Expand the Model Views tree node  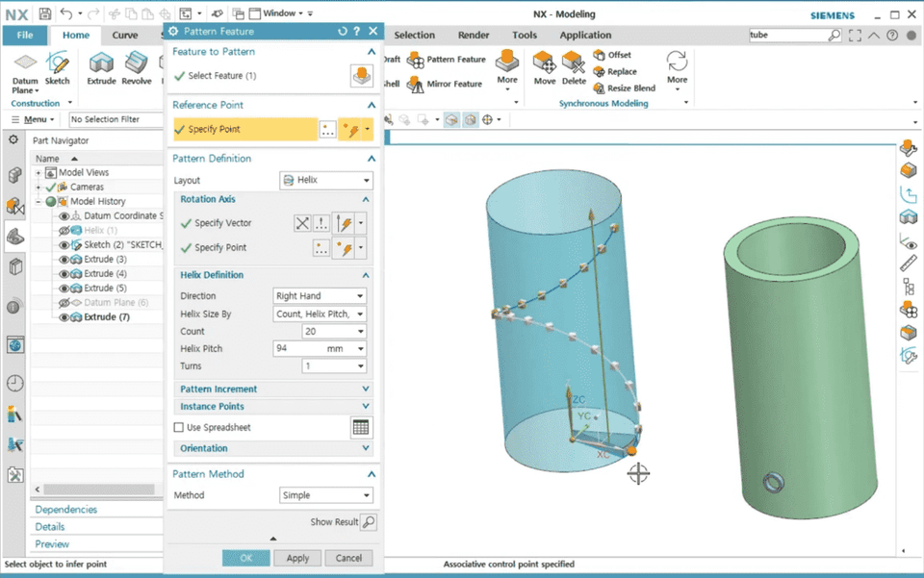38,173
